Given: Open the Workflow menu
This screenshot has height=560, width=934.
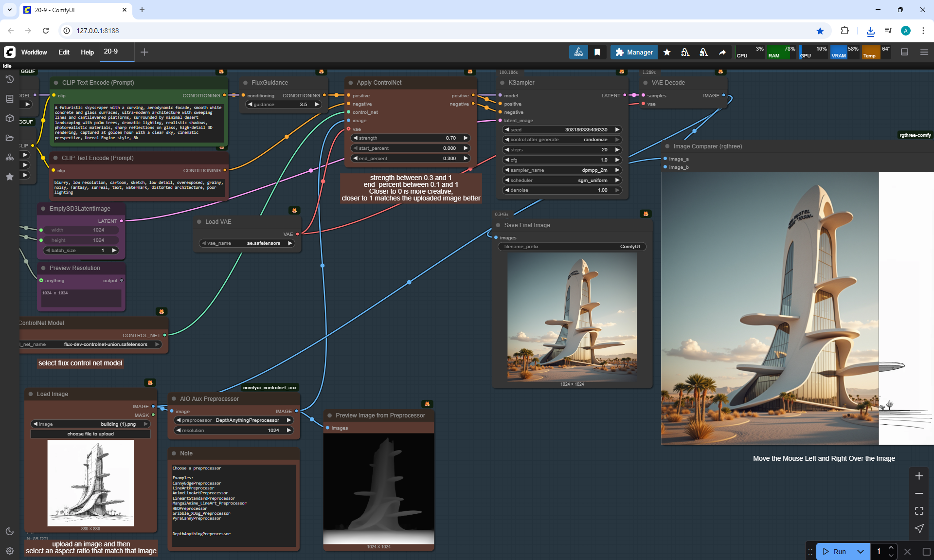Looking at the screenshot, I should tap(34, 52).
